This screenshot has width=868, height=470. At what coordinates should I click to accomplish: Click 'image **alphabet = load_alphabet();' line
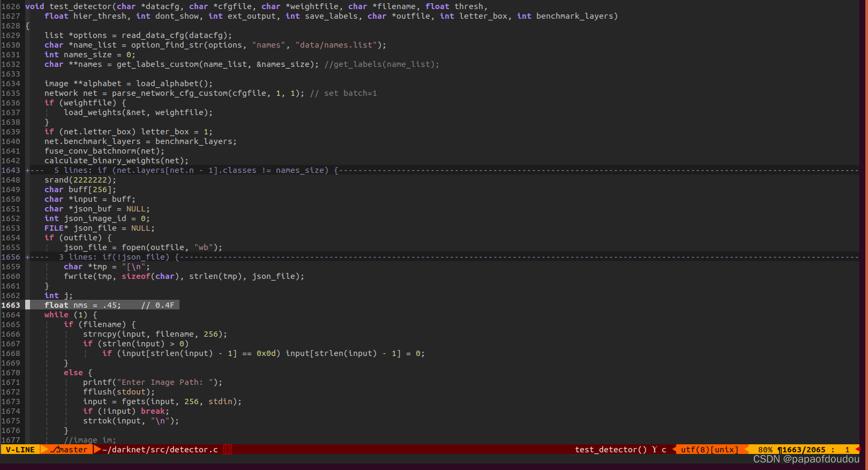[129, 84]
